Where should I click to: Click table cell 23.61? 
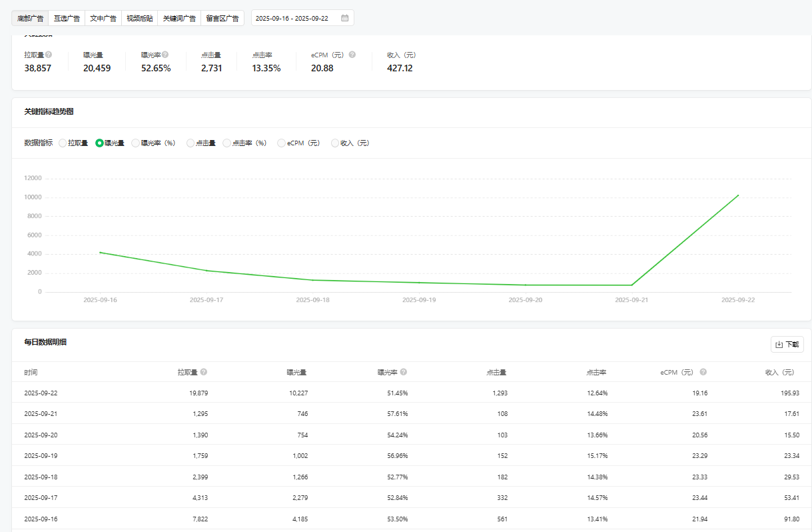click(699, 414)
